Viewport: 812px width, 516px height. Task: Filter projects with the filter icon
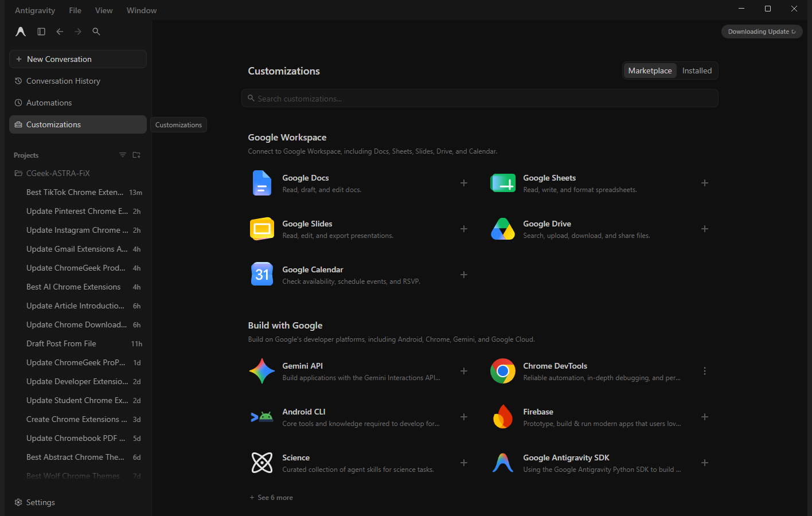(123, 155)
